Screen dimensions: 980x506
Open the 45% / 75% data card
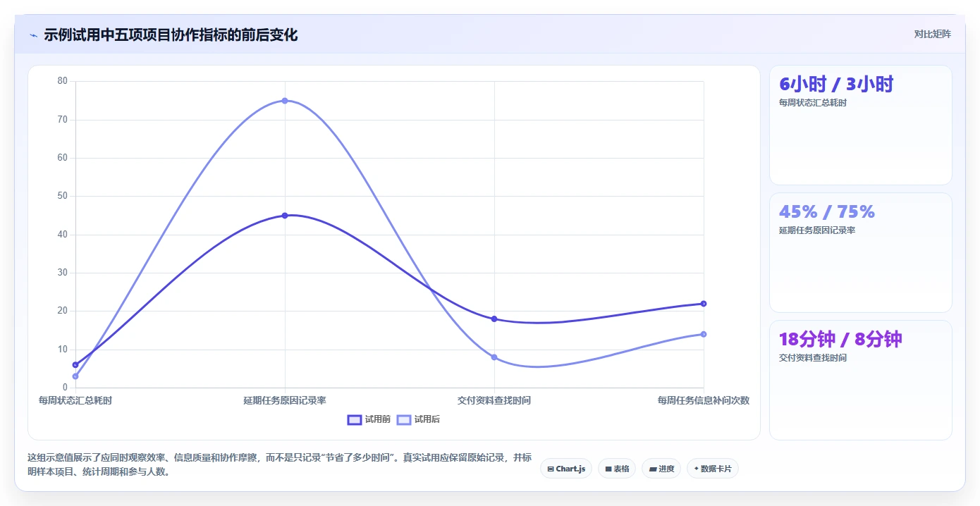point(861,253)
